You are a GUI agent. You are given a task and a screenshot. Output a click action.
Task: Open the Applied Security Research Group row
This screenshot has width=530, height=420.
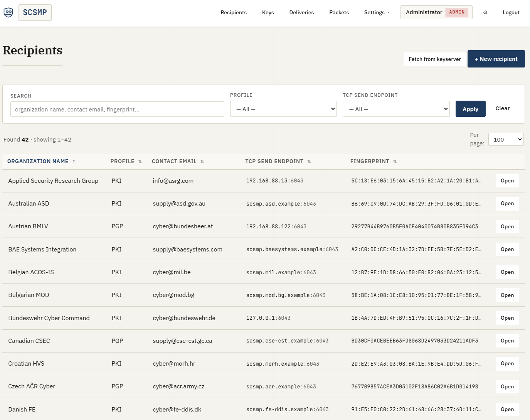507,180
